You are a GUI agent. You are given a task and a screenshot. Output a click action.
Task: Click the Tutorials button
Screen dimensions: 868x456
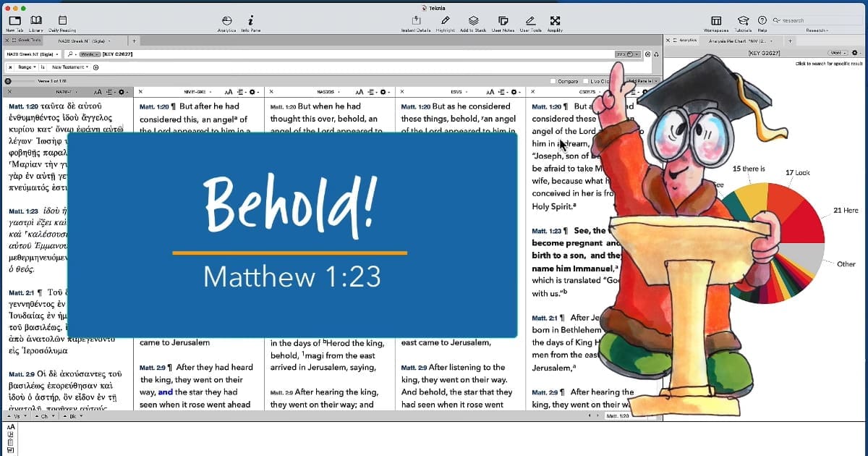(x=742, y=21)
